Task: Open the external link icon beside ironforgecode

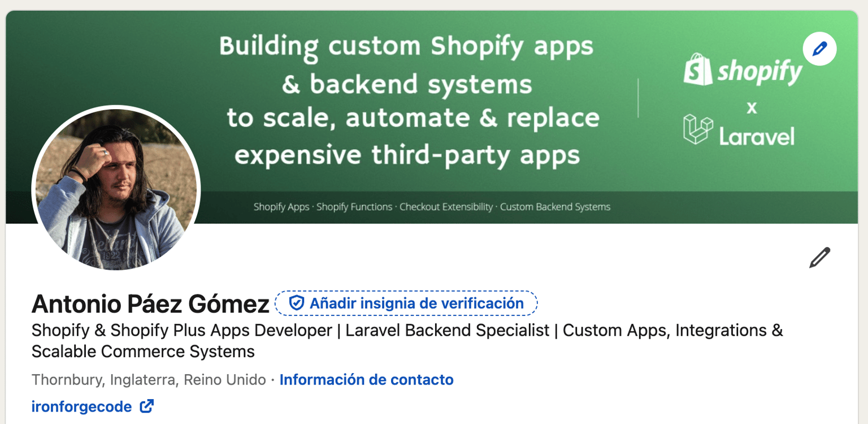Action: [x=147, y=406]
